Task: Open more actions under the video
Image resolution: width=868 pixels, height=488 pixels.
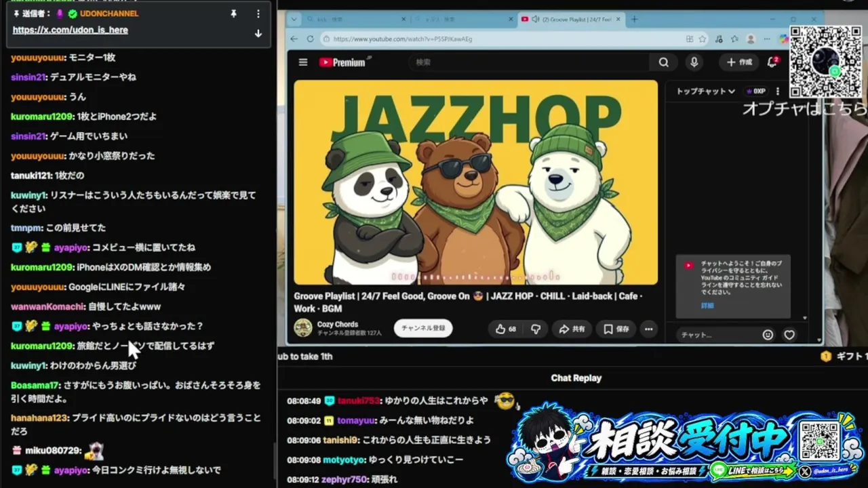Action: (648, 329)
